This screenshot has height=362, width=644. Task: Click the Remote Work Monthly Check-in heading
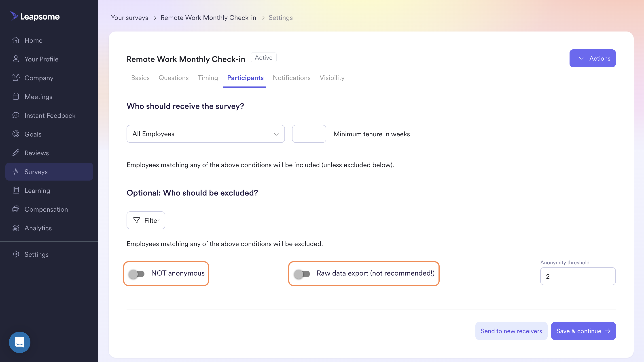186,59
